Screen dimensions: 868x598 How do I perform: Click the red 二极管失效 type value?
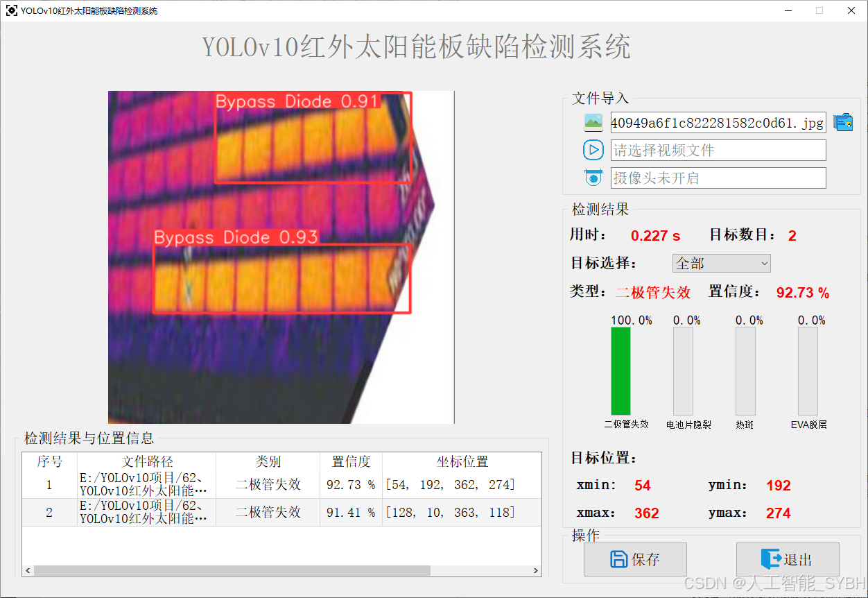pyautogui.click(x=653, y=292)
